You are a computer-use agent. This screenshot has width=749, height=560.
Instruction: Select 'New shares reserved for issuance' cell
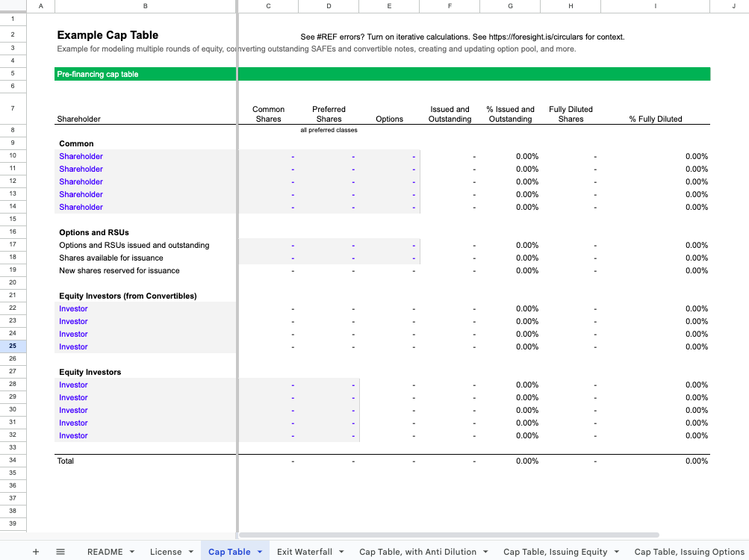tap(119, 270)
